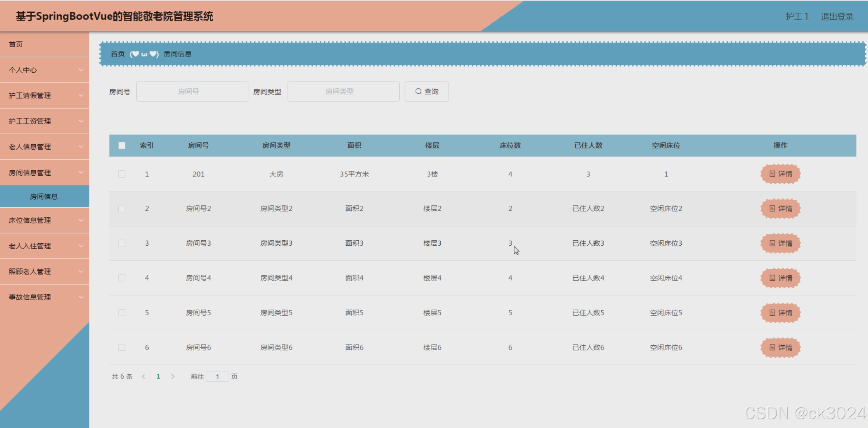Click the page jump number box
This screenshot has height=428, width=868.
(x=217, y=376)
